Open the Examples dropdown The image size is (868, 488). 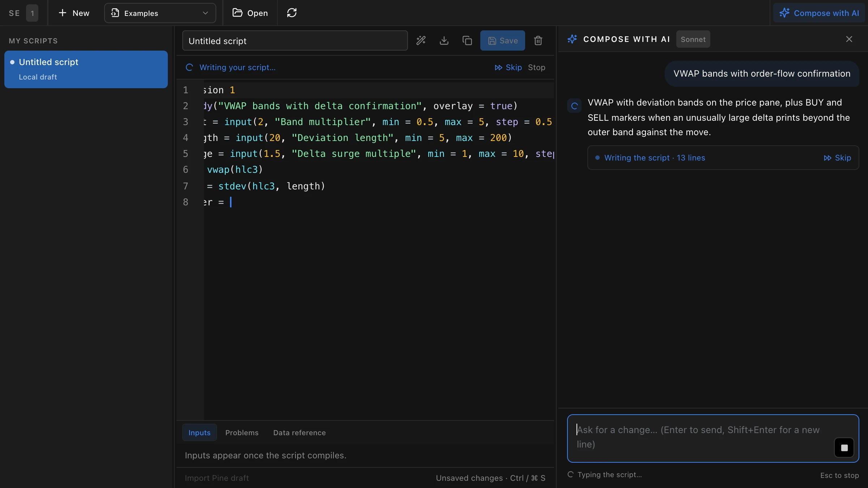pos(160,13)
